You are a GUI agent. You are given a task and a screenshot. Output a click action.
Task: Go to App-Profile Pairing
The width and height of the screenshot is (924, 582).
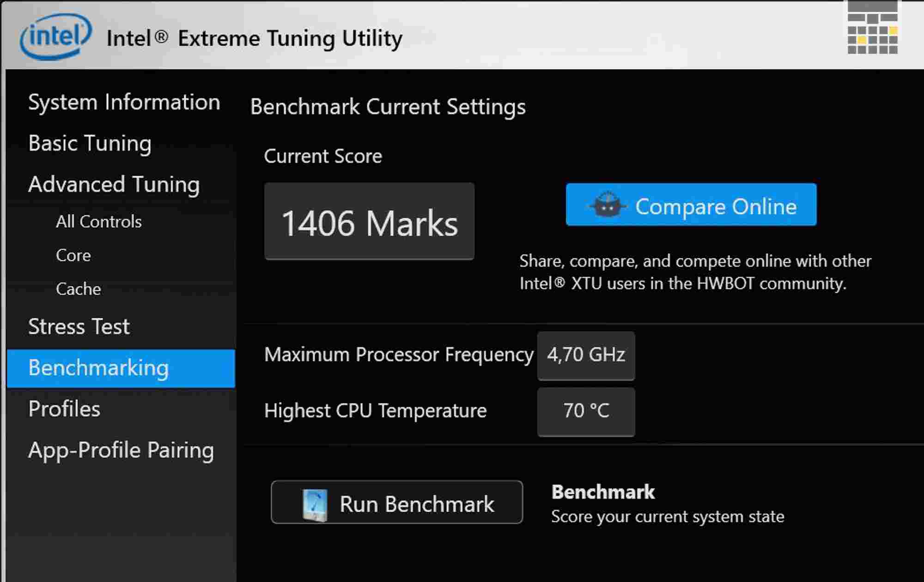point(121,450)
